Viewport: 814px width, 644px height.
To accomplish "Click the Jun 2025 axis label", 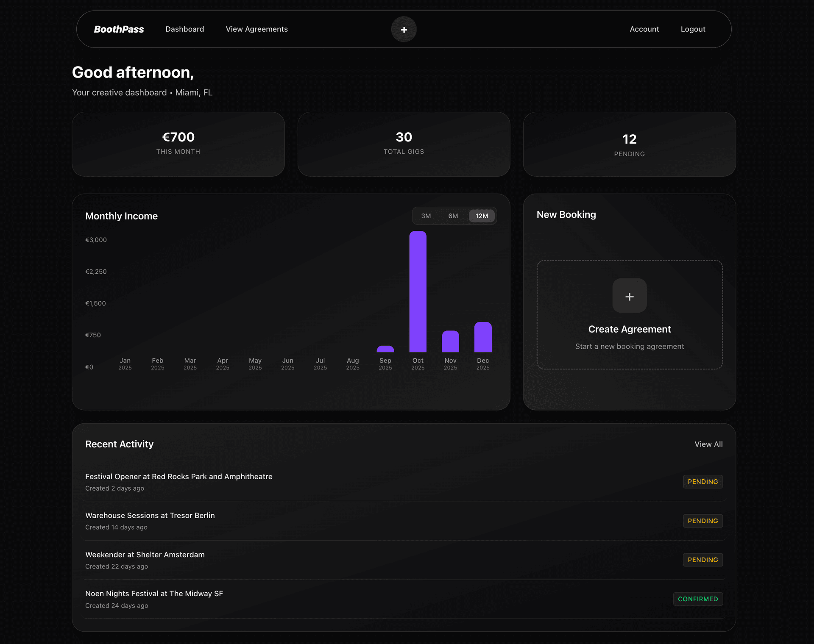I will coord(287,364).
